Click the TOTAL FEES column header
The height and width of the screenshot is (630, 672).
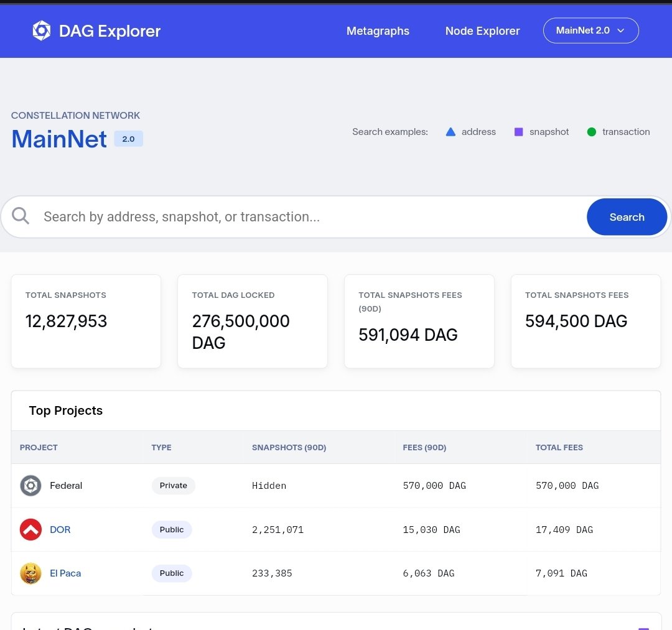click(559, 447)
